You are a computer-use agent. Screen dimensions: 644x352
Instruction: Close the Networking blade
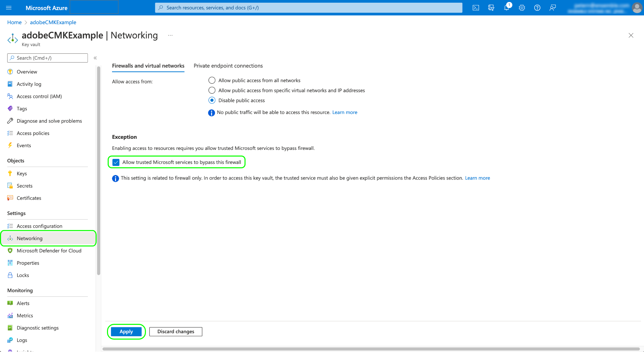631,35
